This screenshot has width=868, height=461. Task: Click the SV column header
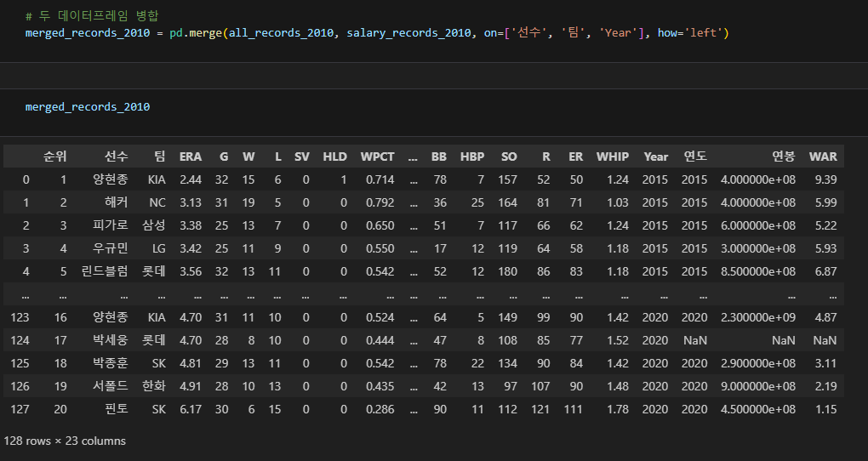click(302, 157)
